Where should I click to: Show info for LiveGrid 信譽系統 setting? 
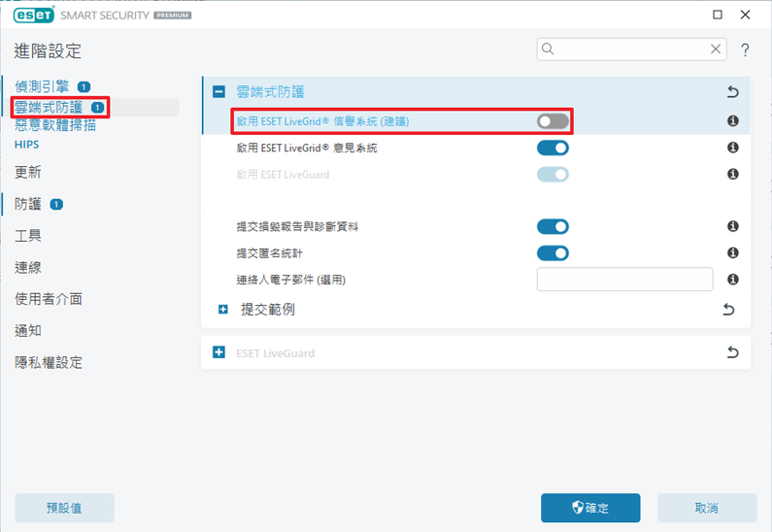[732, 120]
